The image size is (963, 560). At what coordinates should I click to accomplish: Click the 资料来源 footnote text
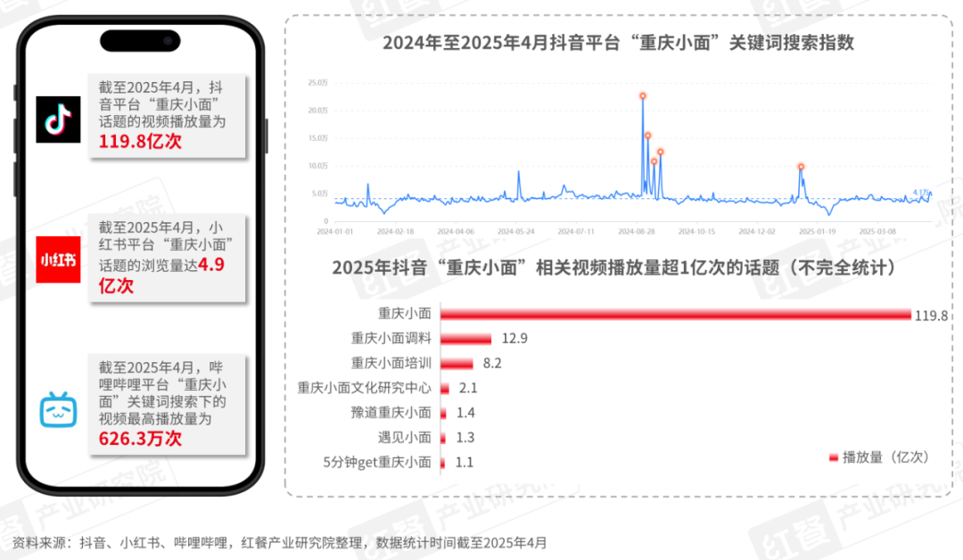[x=279, y=543]
